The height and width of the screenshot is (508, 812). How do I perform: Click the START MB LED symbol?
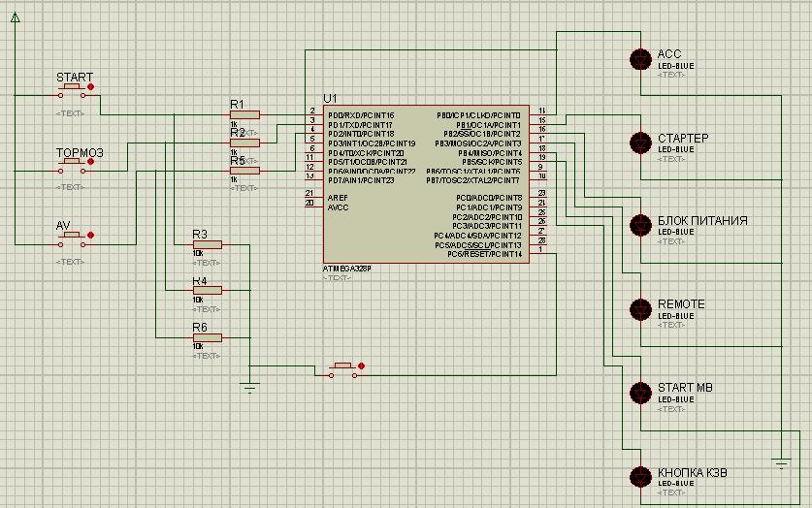[639, 393]
